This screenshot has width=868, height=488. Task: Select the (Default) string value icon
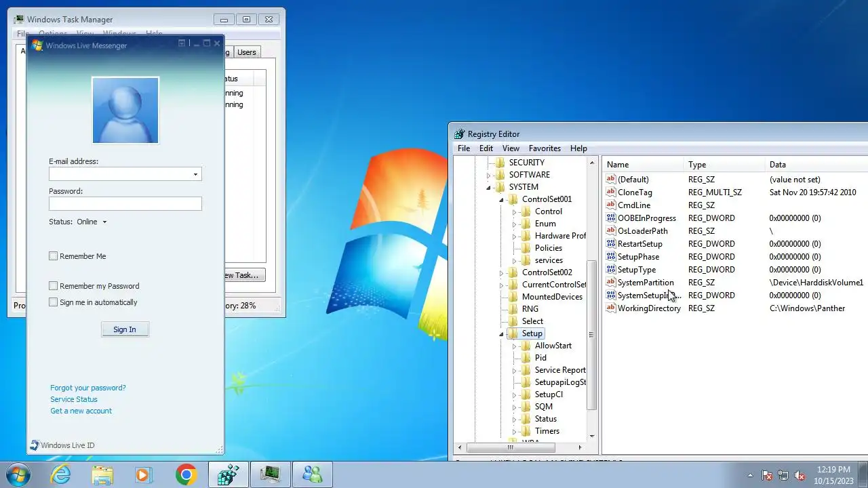(x=611, y=180)
